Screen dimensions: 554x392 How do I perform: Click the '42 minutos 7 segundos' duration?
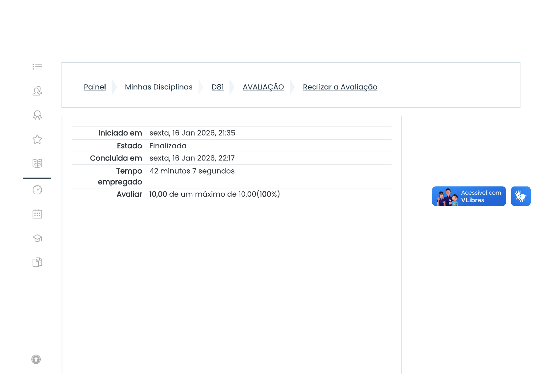pos(192,171)
